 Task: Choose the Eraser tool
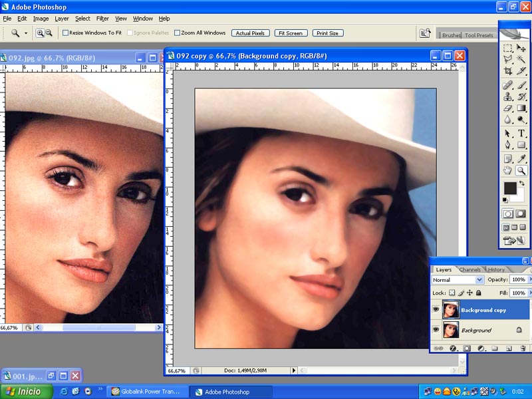(x=508, y=108)
